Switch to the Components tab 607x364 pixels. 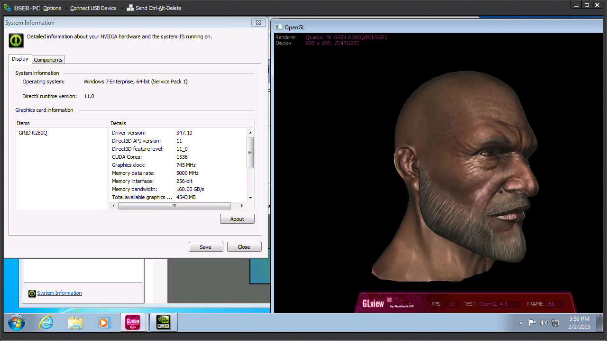click(48, 60)
